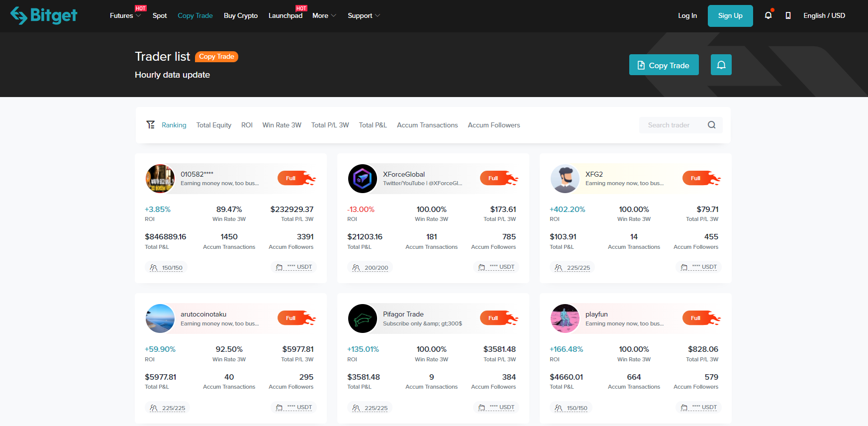868x426 pixels.
Task: Open Pifagor Trade avatar
Action: (363, 319)
